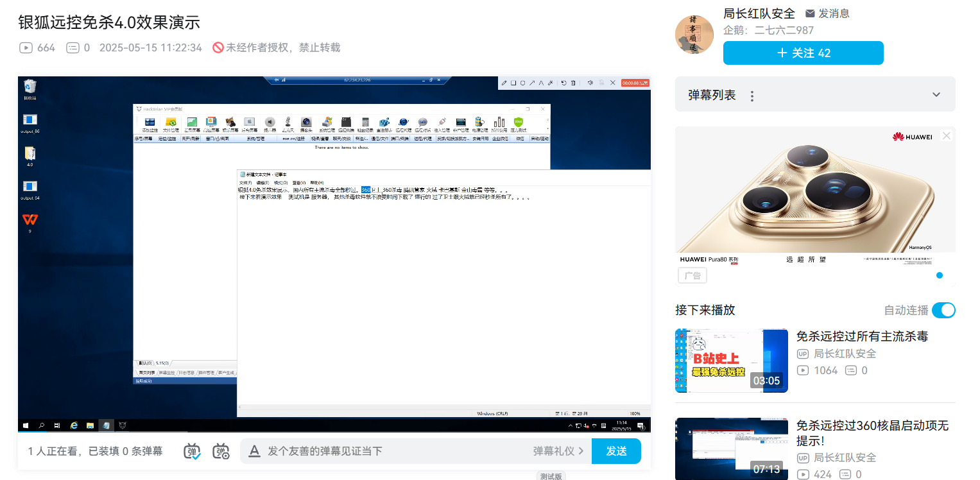Close the Huawei advertisement
980x480 pixels.
coord(946,135)
